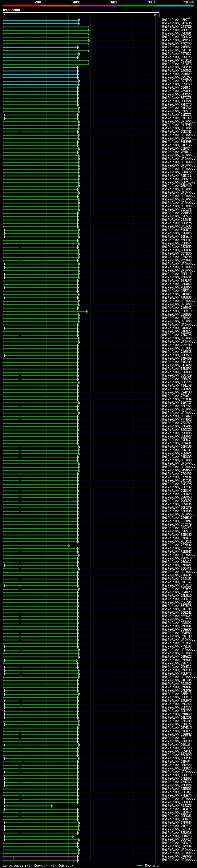Select hit UniRef100_Q9LDV4
Viewport: 197px width, 868px height.
(177, 389)
